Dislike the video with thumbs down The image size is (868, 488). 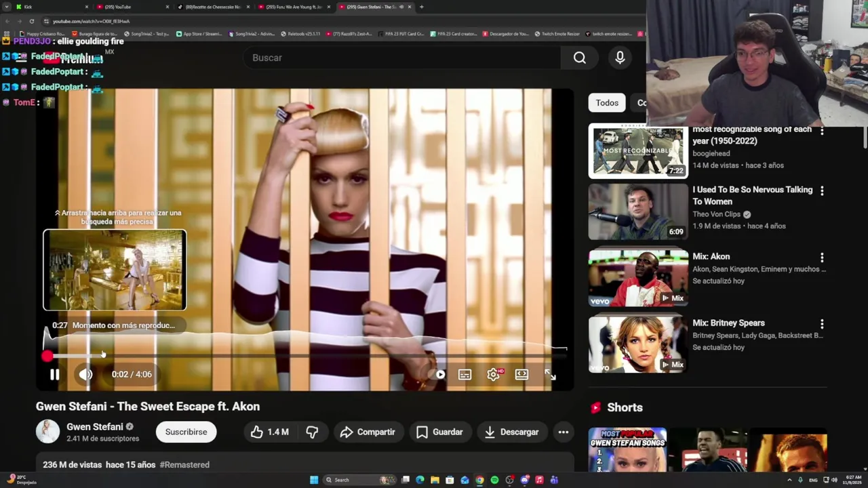[312, 432]
